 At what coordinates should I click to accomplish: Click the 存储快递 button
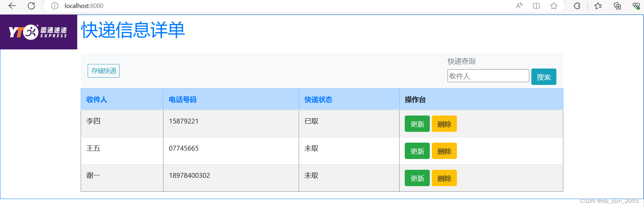click(104, 71)
